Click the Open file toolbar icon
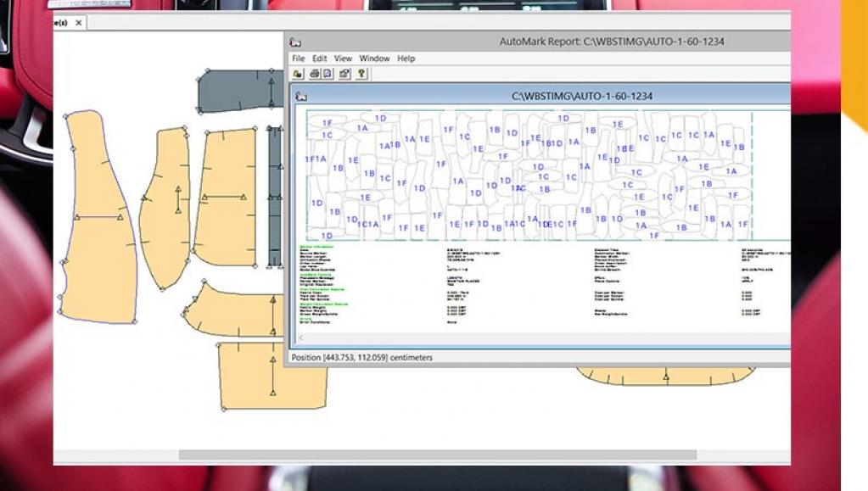 click(298, 74)
